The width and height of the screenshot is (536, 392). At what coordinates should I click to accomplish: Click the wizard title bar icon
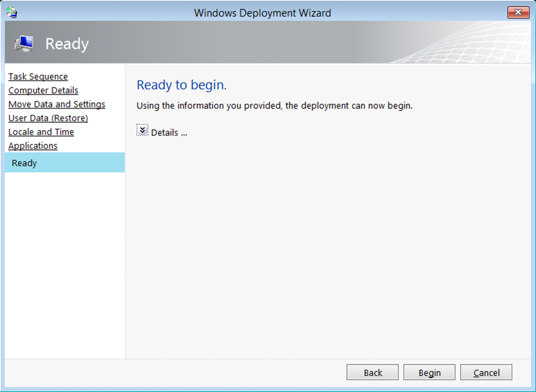tap(12, 13)
